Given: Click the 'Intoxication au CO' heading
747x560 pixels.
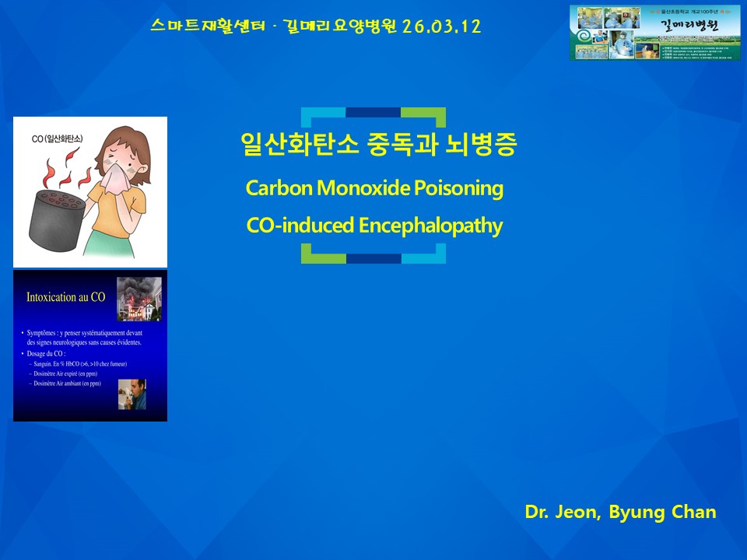Looking at the screenshot, I should pyautogui.click(x=65, y=297).
